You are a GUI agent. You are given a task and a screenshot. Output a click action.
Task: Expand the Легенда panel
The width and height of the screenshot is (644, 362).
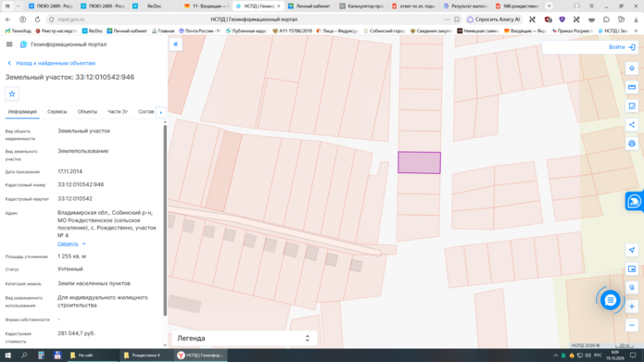click(x=244, y=338)
